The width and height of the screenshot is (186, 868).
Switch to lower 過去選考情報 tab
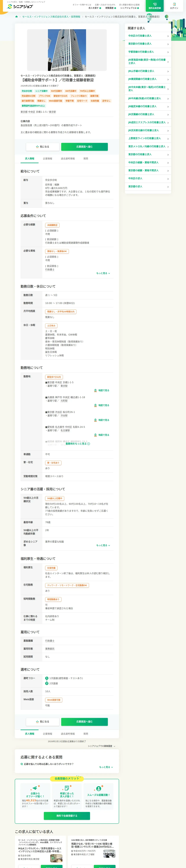click(x=68, y=734)
